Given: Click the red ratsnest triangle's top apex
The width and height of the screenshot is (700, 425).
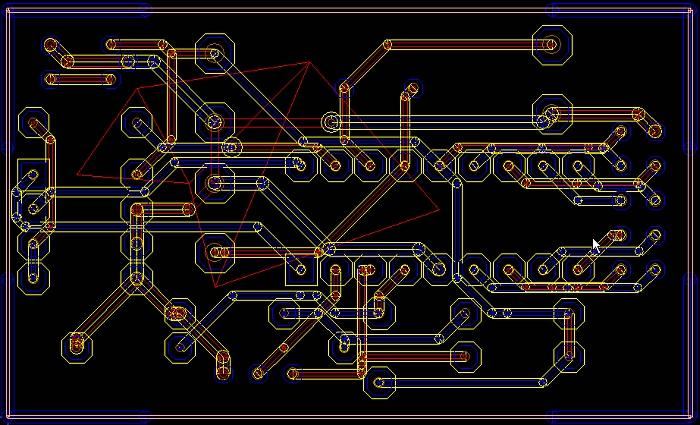Looking at the screenshot, I should [x=307, y=64].
